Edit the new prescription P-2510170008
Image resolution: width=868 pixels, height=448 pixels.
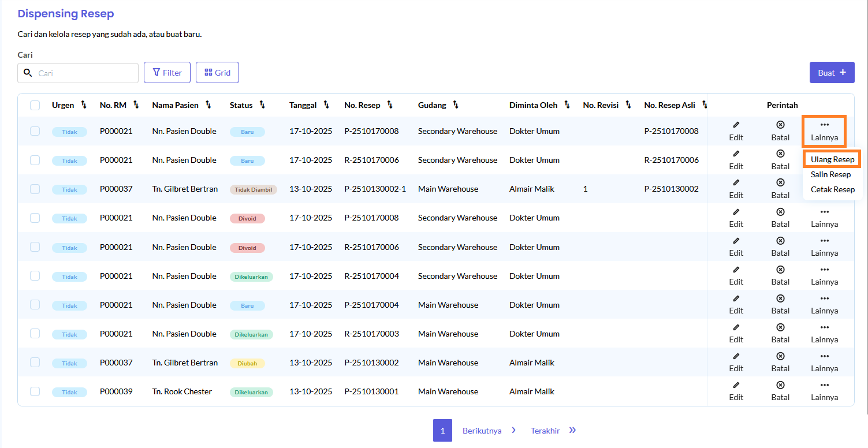coord(736,131)
